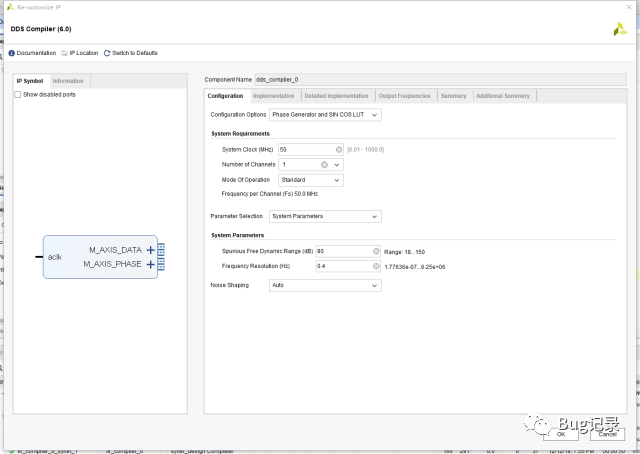
Task: Switch to the Output Frequencies tab
Action: click(404, 96)
